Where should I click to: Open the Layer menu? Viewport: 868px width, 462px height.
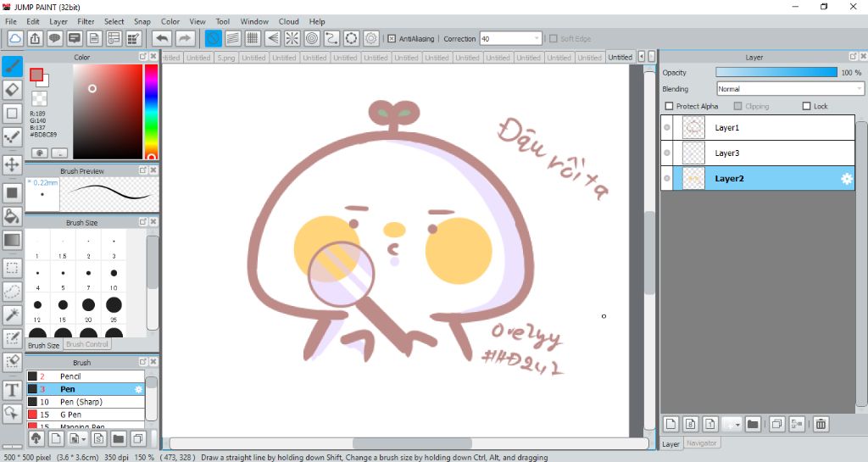click(58, 21)
